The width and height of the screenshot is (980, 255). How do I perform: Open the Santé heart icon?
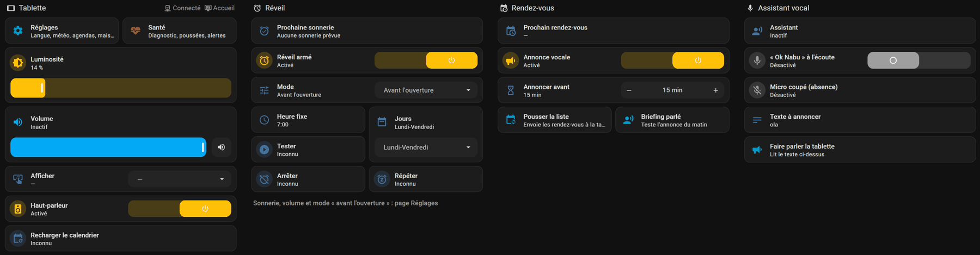(x=136, y=31)
